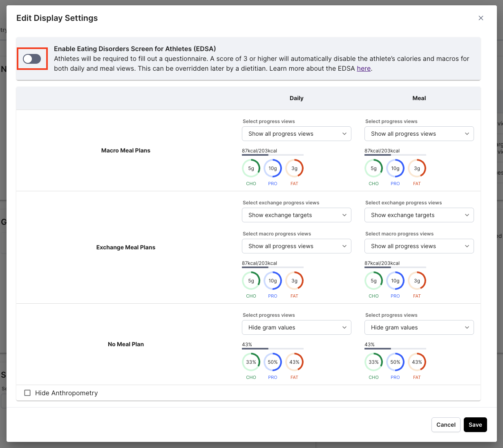Enable the EDSA screening toggle
Viewport: 503px width, 448px height.
tap(32, 59)
